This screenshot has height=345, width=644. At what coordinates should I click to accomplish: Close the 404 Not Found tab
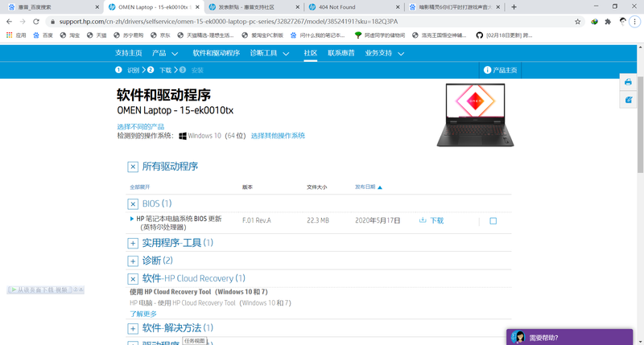398,7
